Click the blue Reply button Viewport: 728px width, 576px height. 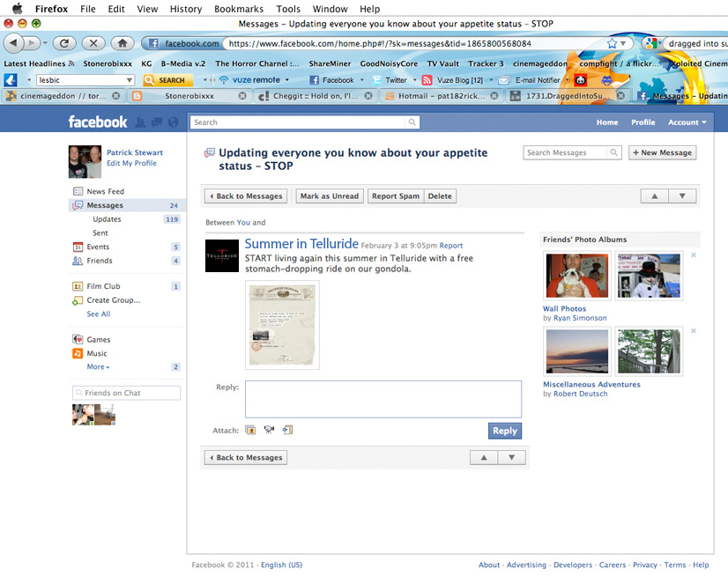[x=505, y=431]
